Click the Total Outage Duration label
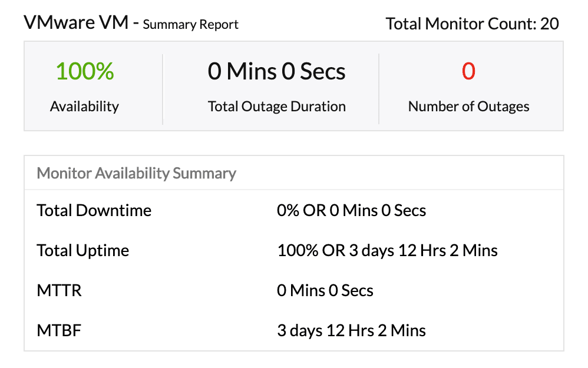Image resolution: width=588 pixels, height=368 pixels. [277, 107]
